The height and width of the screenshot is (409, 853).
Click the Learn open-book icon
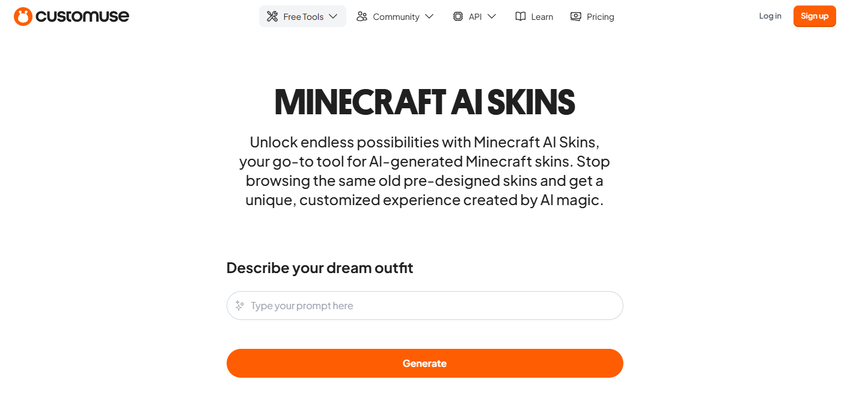[x=520, y=16]
